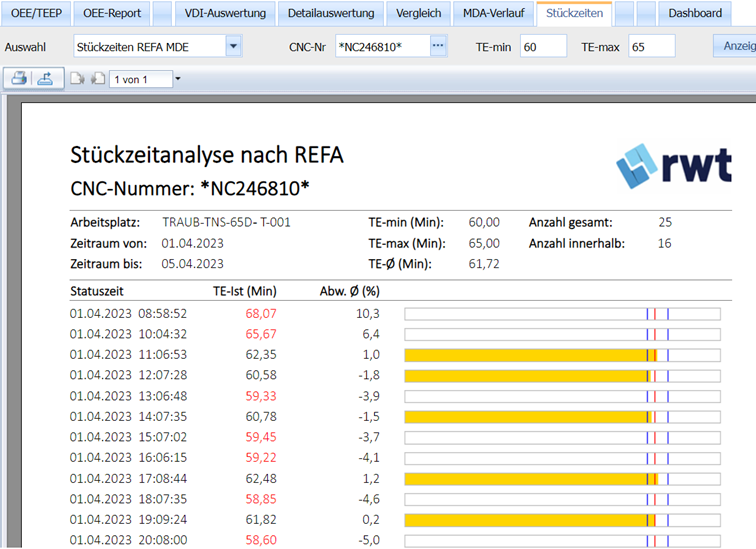Open the page selector dropdown arrow

coord(178,79)
